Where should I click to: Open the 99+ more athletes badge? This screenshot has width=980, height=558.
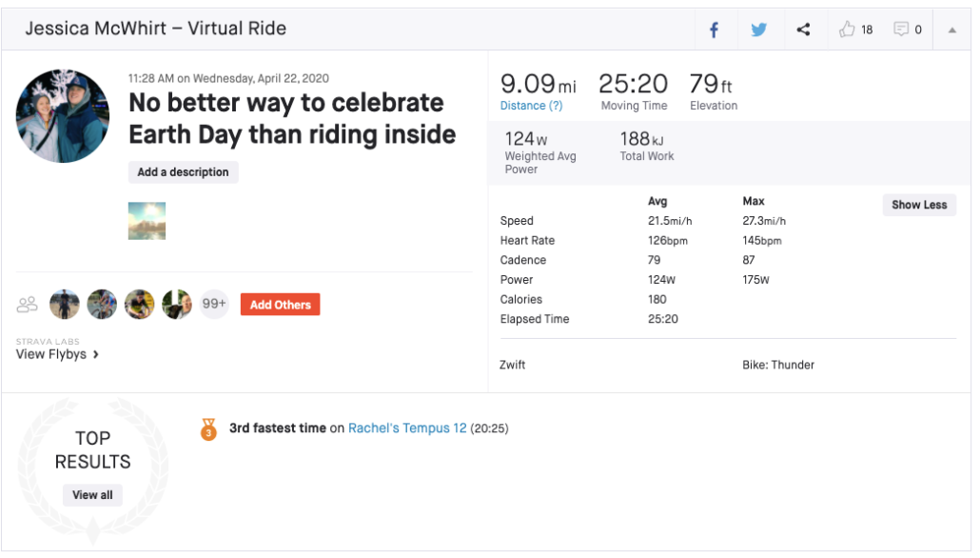[x=214, y=305]
